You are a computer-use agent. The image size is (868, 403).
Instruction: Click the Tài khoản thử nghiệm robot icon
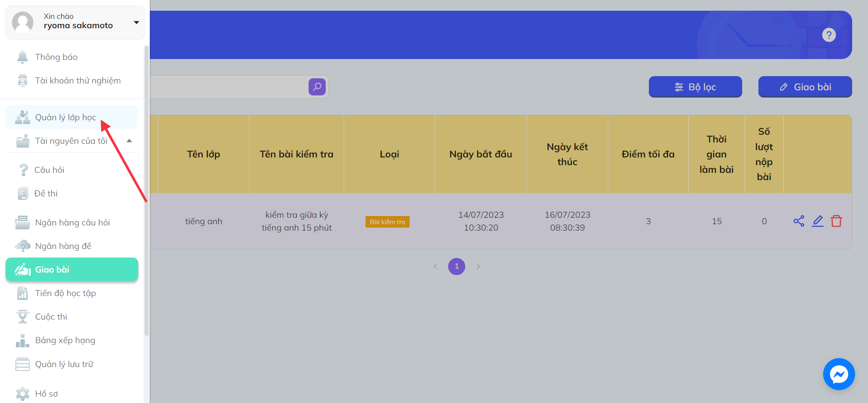click(23, 80)
